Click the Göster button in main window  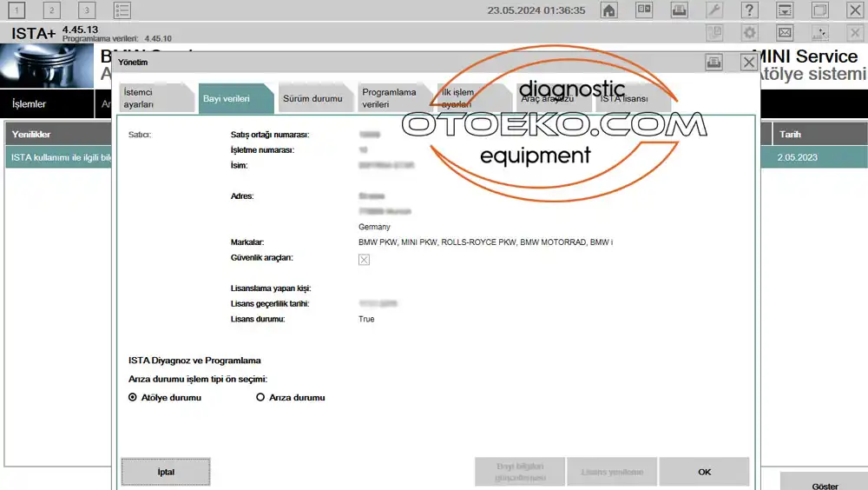(825, 482)
